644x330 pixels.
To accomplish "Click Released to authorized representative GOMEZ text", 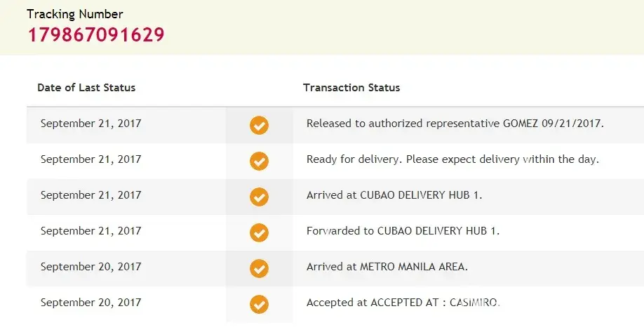I will click(x=455, y=124).
